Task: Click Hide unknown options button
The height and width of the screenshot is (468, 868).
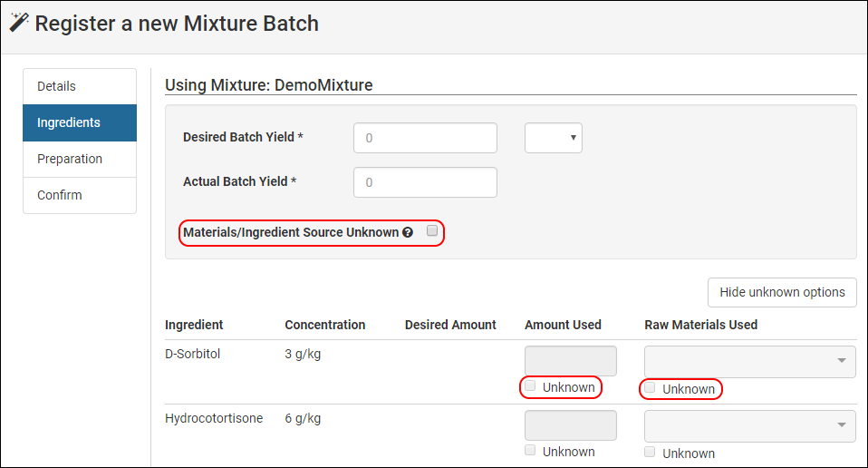Action: (x=782, y=292)
